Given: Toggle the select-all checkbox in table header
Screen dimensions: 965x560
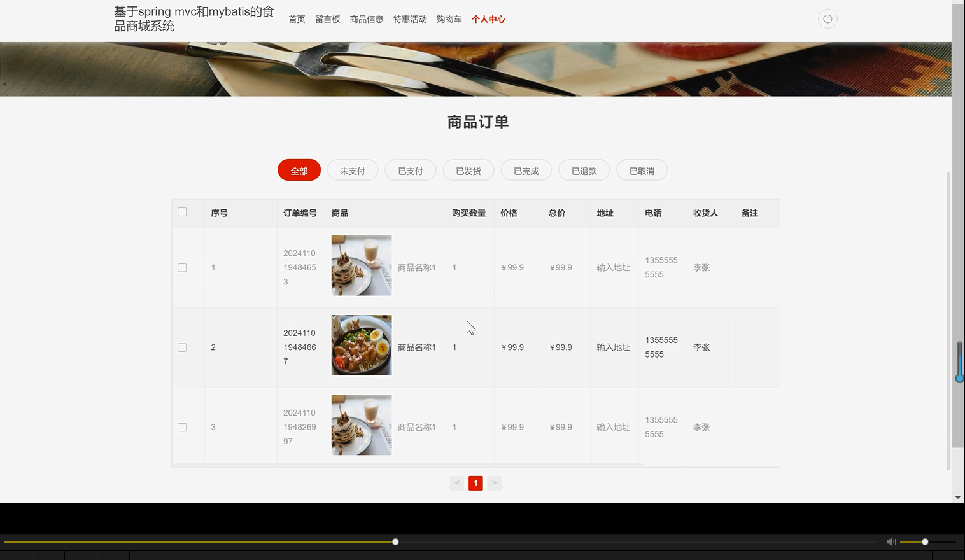Looking at the screenshot, I should [182, 211].
